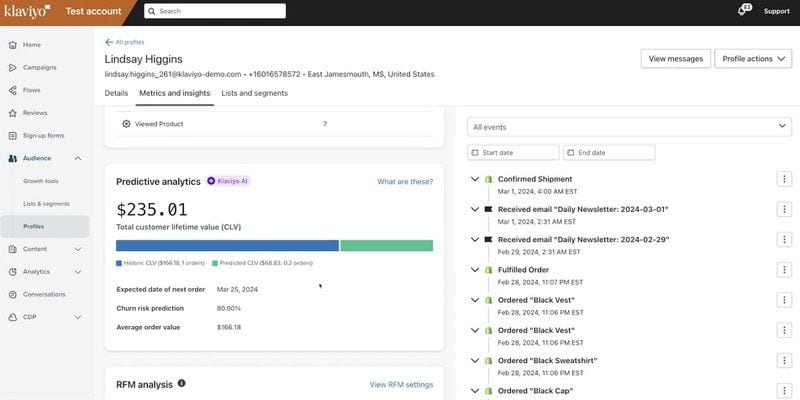Open Profiles in sidebar
Screen dimensions: 800x400
pos(45,227)
